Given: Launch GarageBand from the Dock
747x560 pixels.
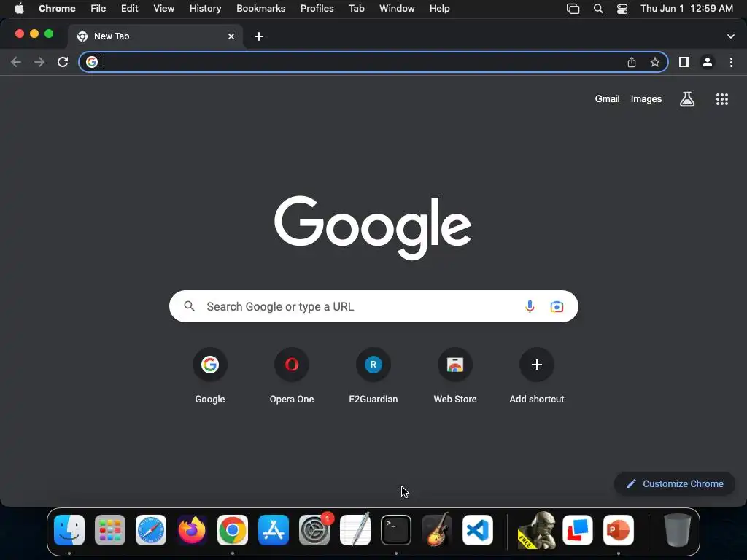Looking at the screenshot, I should click(x=437, y=530).
